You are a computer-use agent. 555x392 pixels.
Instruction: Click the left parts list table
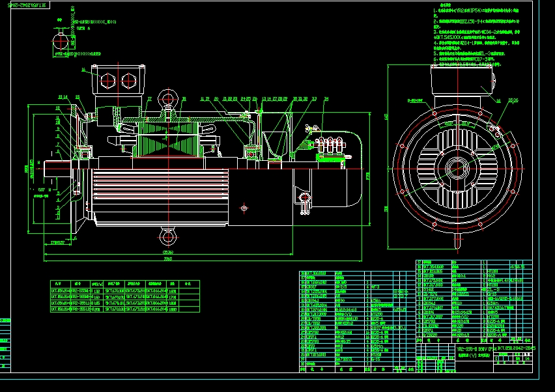click(x=356, y=320)
